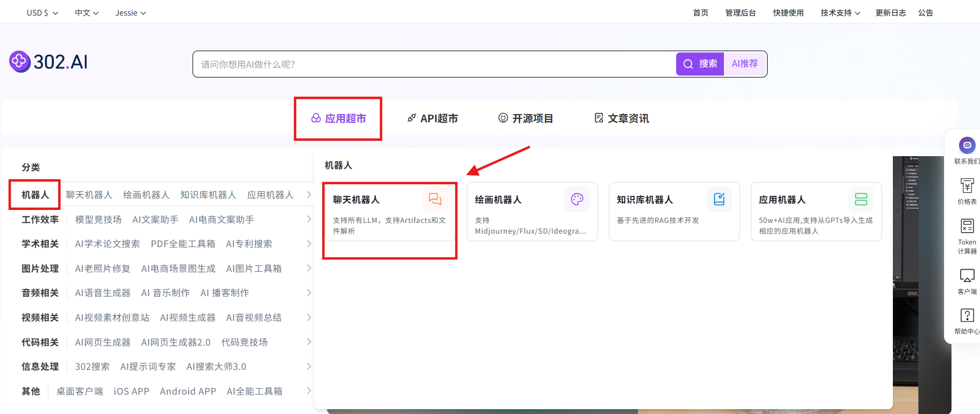Open the 中文 language dropdown
Viewport: 980px width, 414px height.
tap(87, 13)
